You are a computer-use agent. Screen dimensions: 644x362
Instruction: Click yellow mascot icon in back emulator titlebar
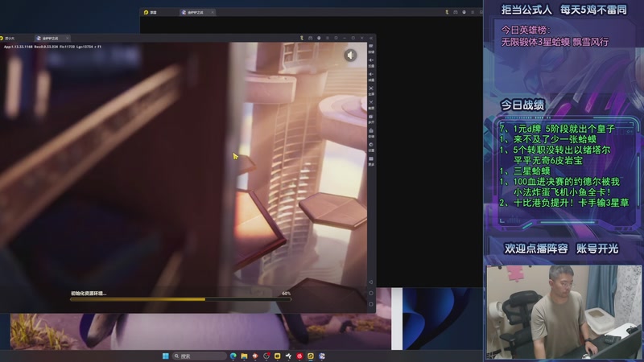point(447,12)
